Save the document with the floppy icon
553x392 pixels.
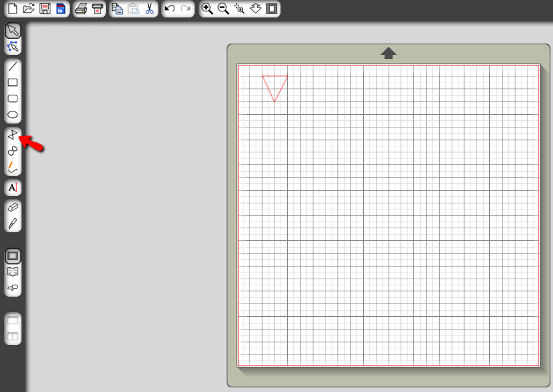click(x=45, y=9)
